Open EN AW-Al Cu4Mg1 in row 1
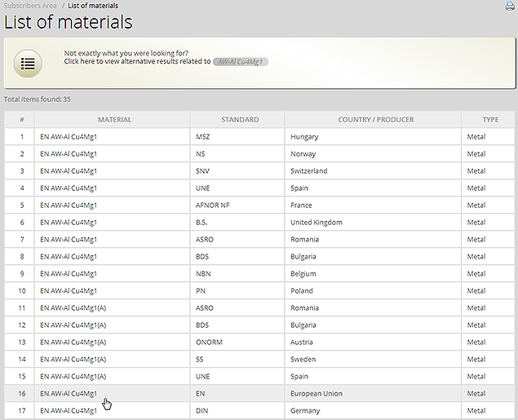518x420 pixels. coord(69,137)
